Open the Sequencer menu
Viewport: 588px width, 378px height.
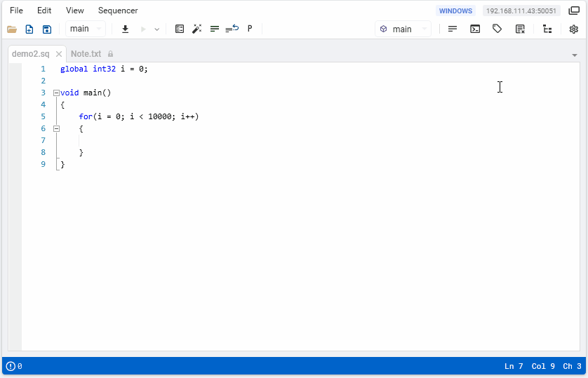pos(118,11)
